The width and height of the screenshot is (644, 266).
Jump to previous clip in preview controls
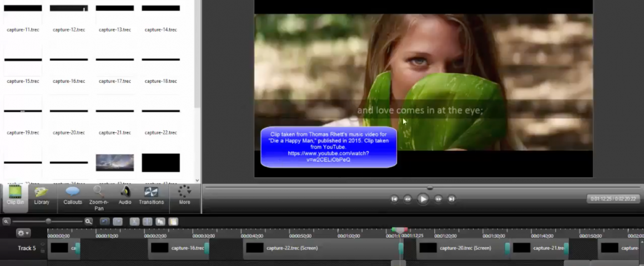coord(394,199)
